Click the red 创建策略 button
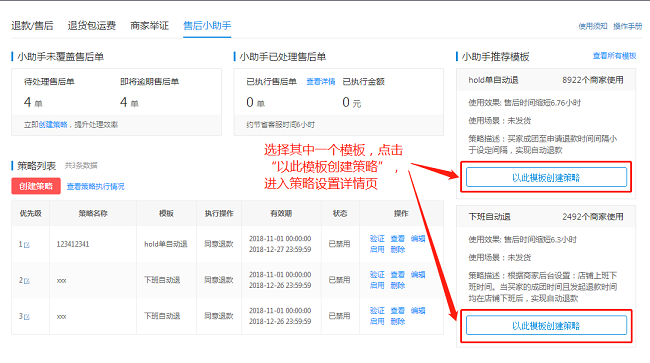 click(36, 186)
